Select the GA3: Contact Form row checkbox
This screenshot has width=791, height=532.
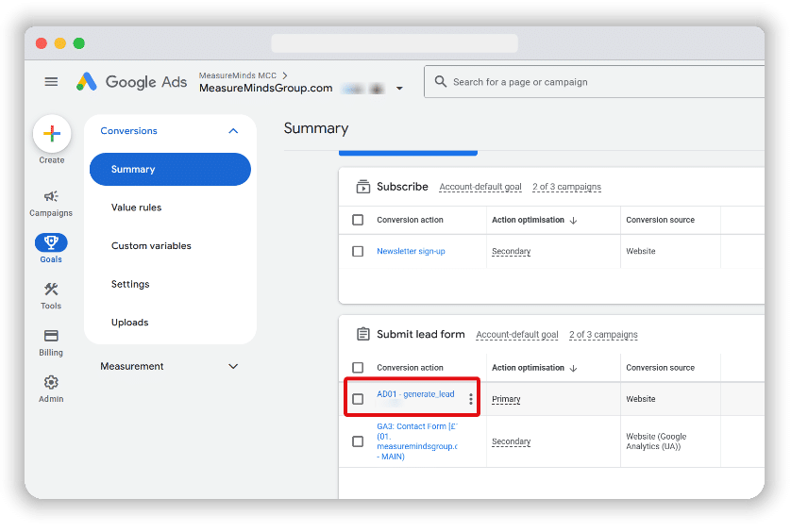pos(358,441)
